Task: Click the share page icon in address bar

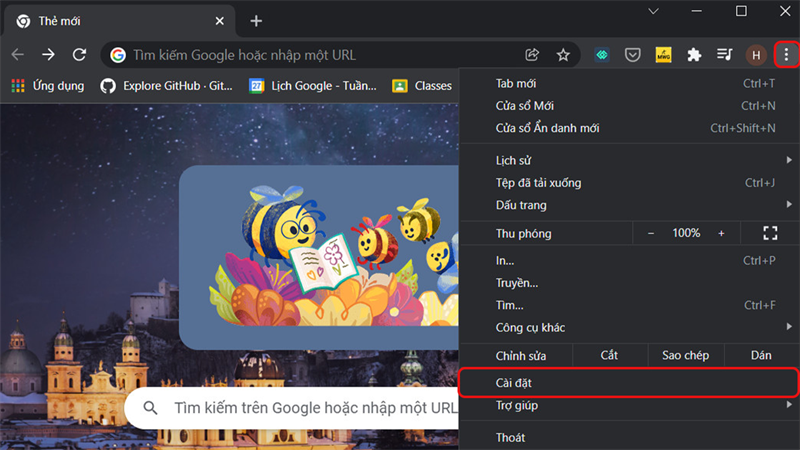Action: tap(532, 55)
